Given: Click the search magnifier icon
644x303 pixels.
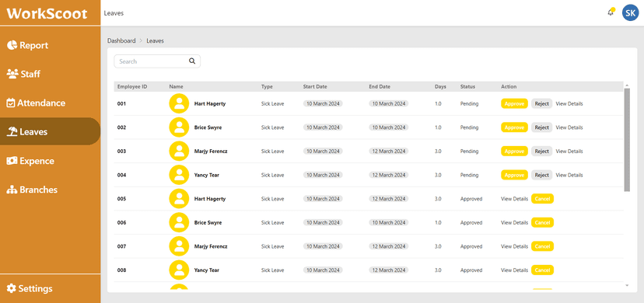Looking at the screenshot, I should (192, 61).
